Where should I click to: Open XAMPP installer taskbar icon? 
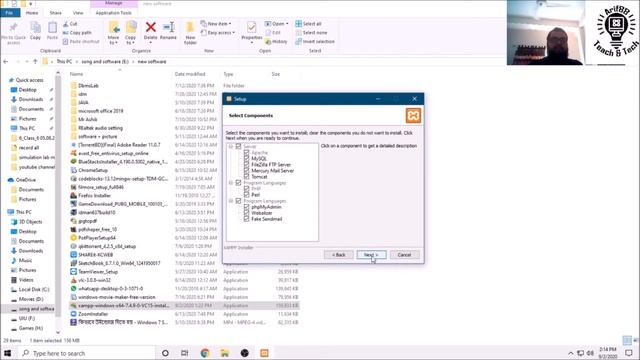264,353
